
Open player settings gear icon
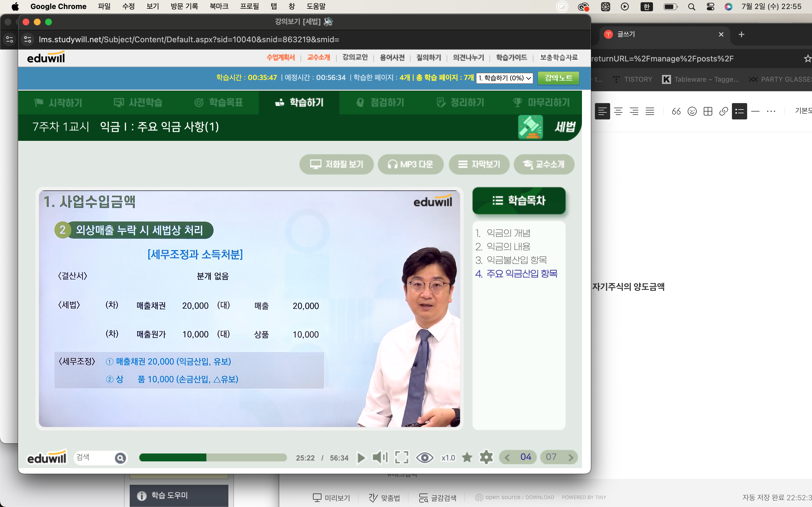[486, 457]
